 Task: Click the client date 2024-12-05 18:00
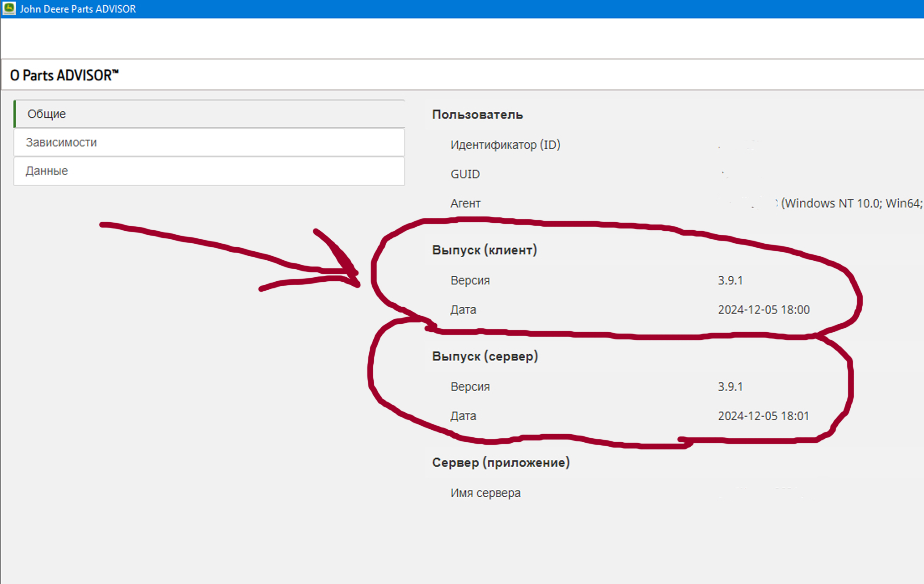[x=763, y=310]
